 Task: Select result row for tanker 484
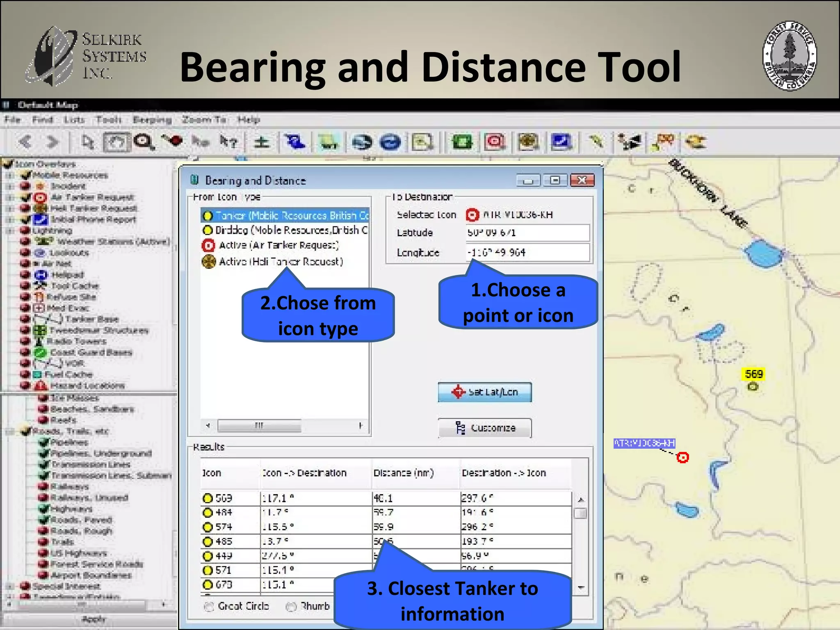[x=386, y=512]
